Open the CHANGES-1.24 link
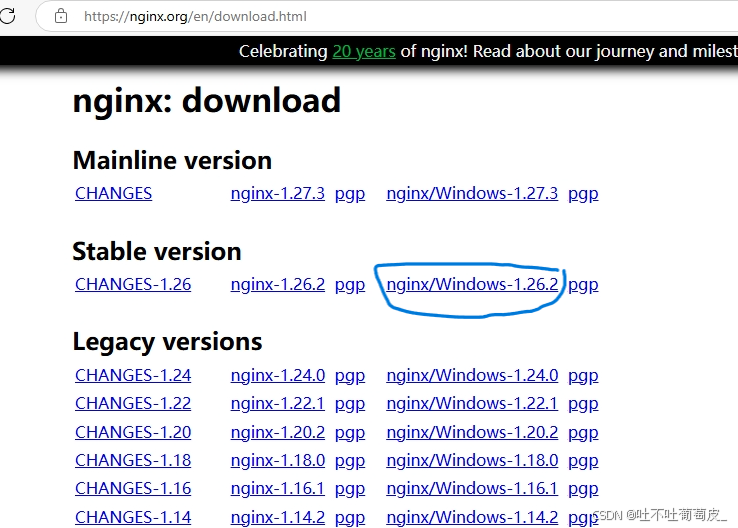Image resolution: width=738 pixels, height=528 pixels. [133, 375]
